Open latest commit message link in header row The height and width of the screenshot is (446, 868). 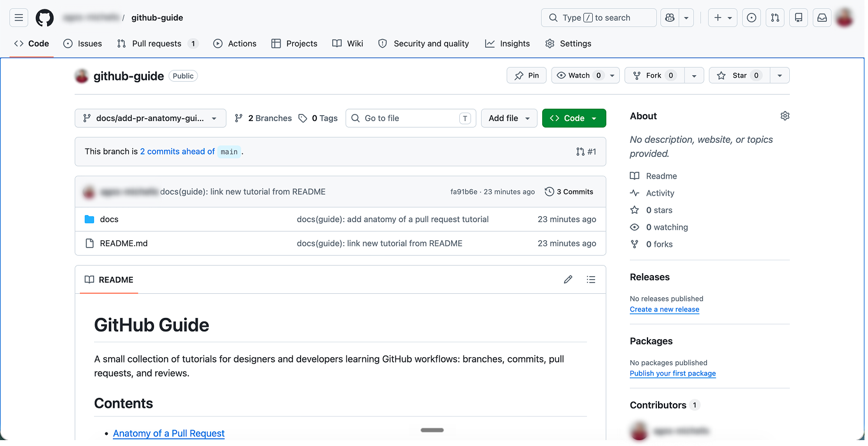pyautogui.click(x=243, y=192)
